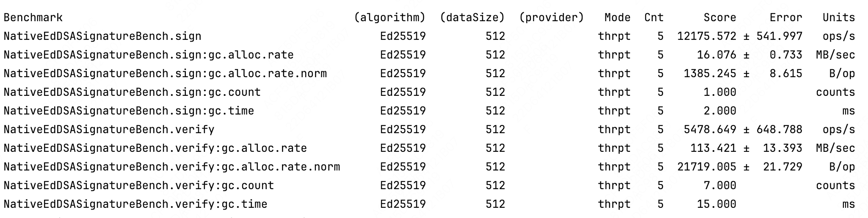
Task: Click the verify:gc.count benchmark name
Action: click(139, 185)
